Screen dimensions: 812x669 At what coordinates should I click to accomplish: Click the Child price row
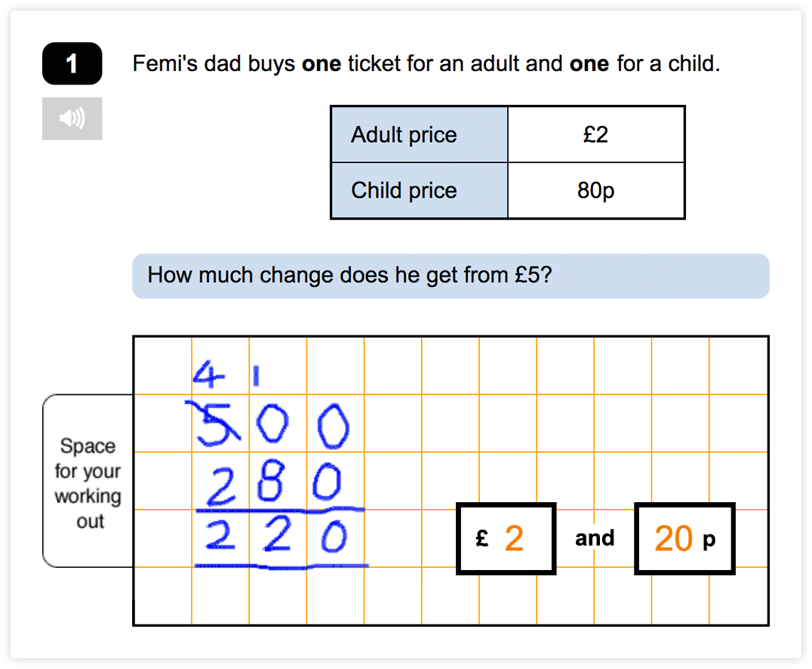(x=418, y=191)
